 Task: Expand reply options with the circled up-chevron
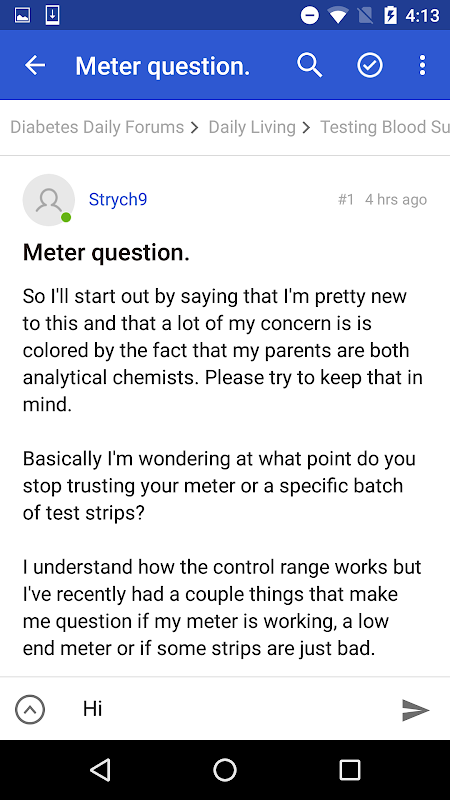(x=30, y=710)
